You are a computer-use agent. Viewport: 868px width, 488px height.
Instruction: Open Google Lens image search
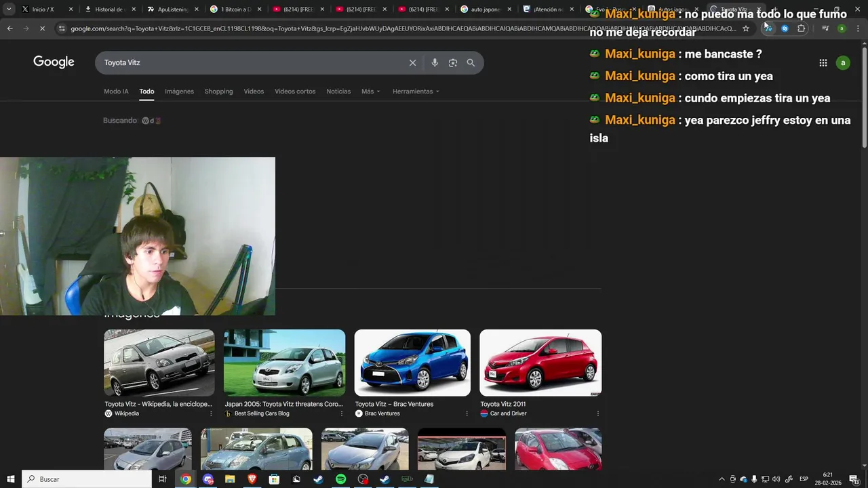tap(452, 62)
